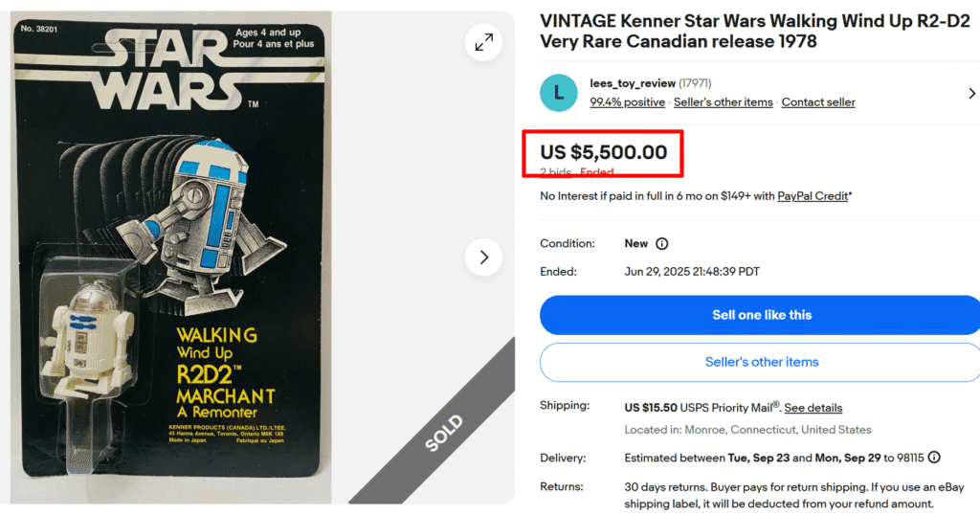Go to the next product image

click(x=484, y=257)
